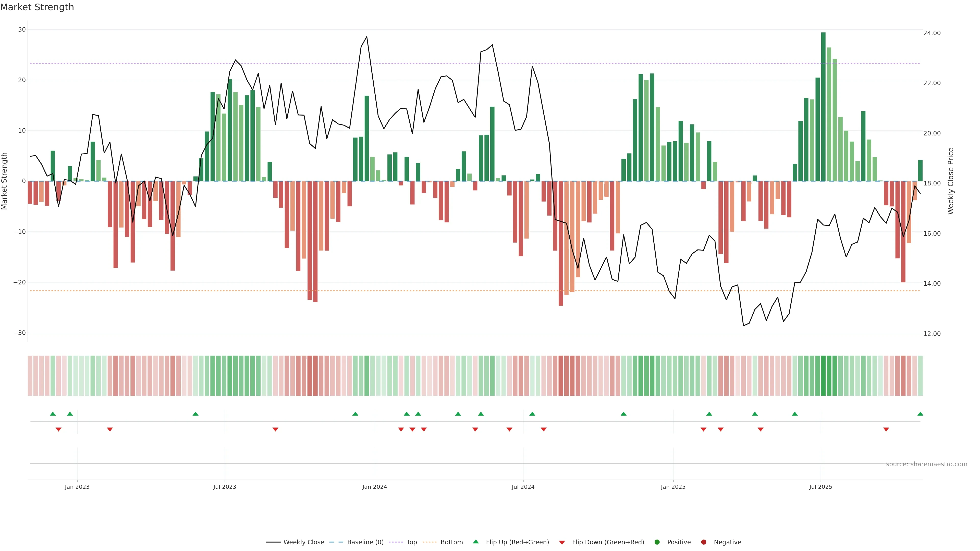Viewport: 980px width, 551px height.
Task: Click the Weekly Close Price axis title
Action: click(950, 181)
